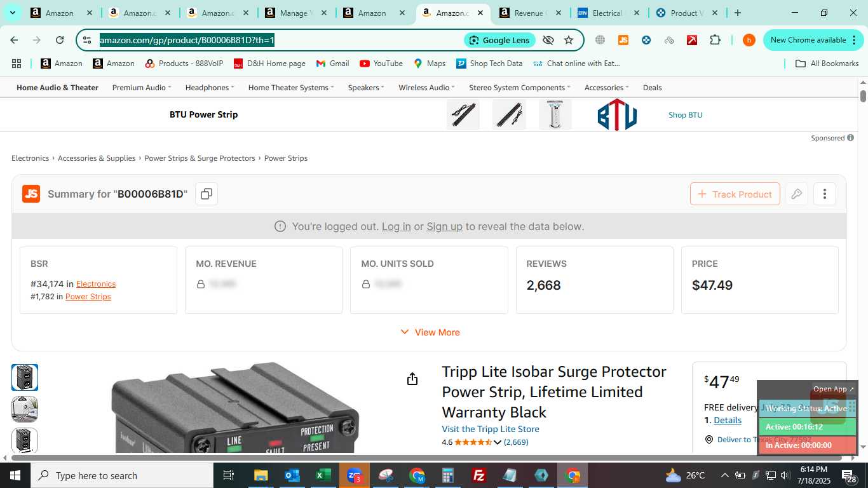The height and width of the screenshot is (488, 868).
Task: Open the site information icon in address bar
Action: [x=87, y=40]
